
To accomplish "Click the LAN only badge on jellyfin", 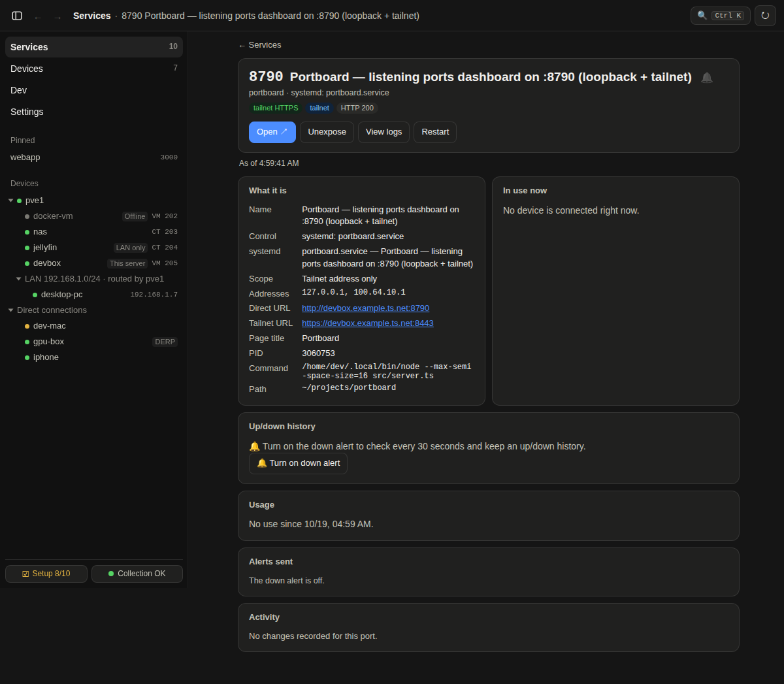I will point(131,248).
